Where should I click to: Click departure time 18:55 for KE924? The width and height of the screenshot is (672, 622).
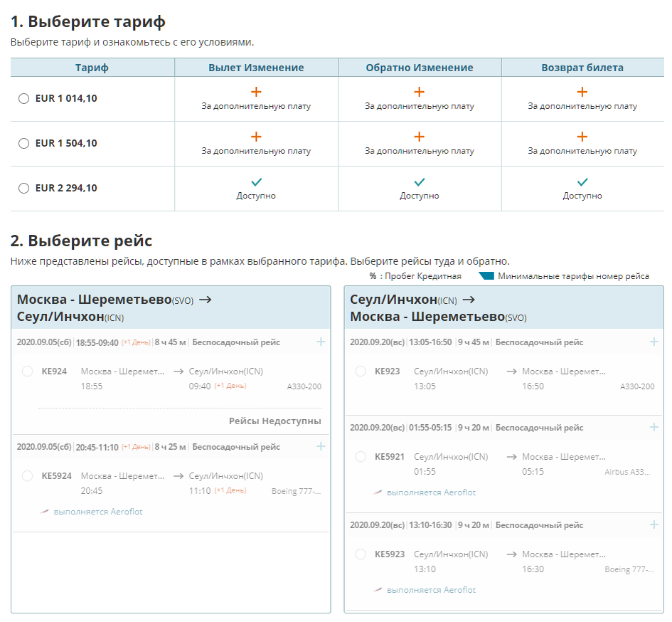(92, 386)
